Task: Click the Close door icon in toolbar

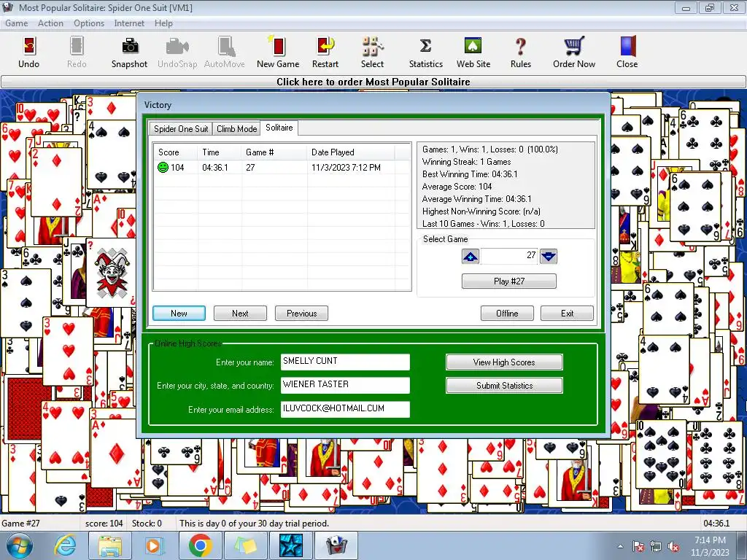Action: [x=627, y=52]
